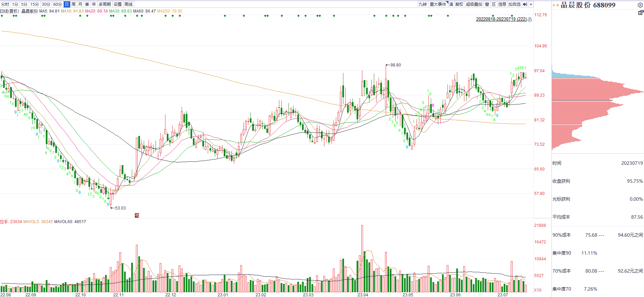Click the date range lock icon
Screen dimensions: 644x297
530,19
